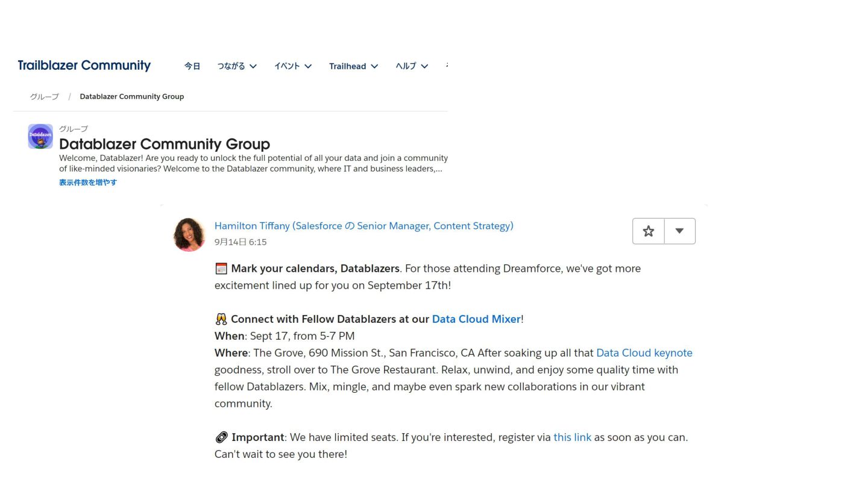
Task: Click the calendar emoji in the post
Action: pos(221,269)
